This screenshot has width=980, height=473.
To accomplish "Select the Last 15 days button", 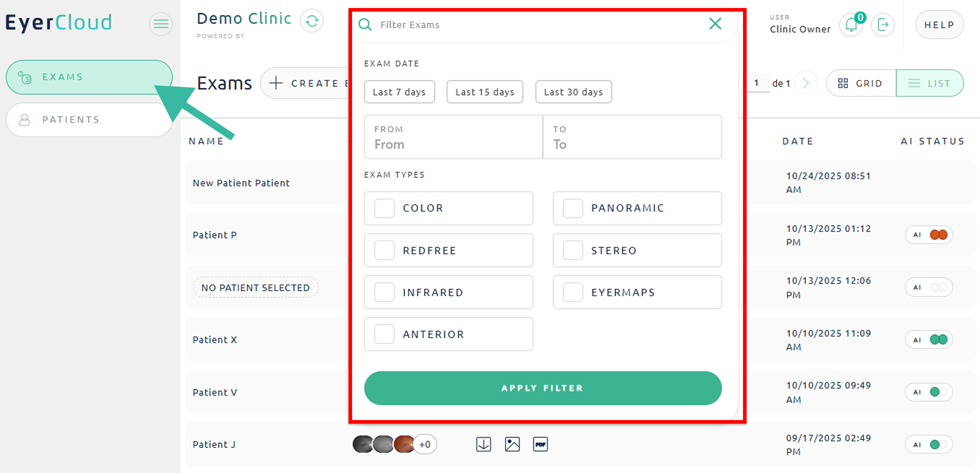I will 484,92.
